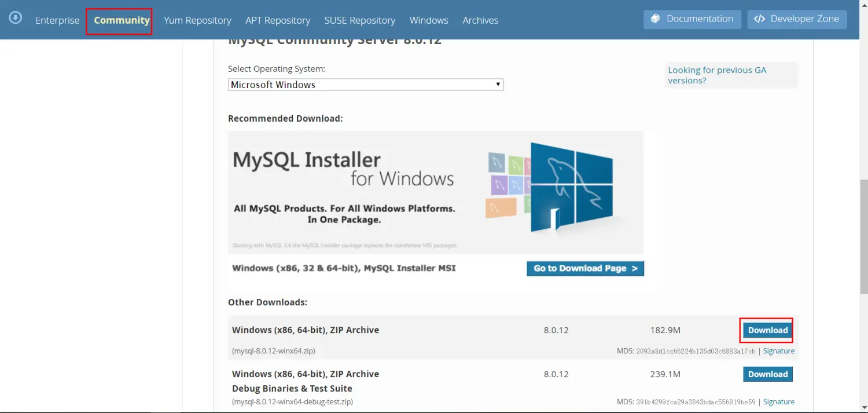This screenshot has width=868, height=413.
Task: Click the 182.9M file size value
Action: click(665, 330)
